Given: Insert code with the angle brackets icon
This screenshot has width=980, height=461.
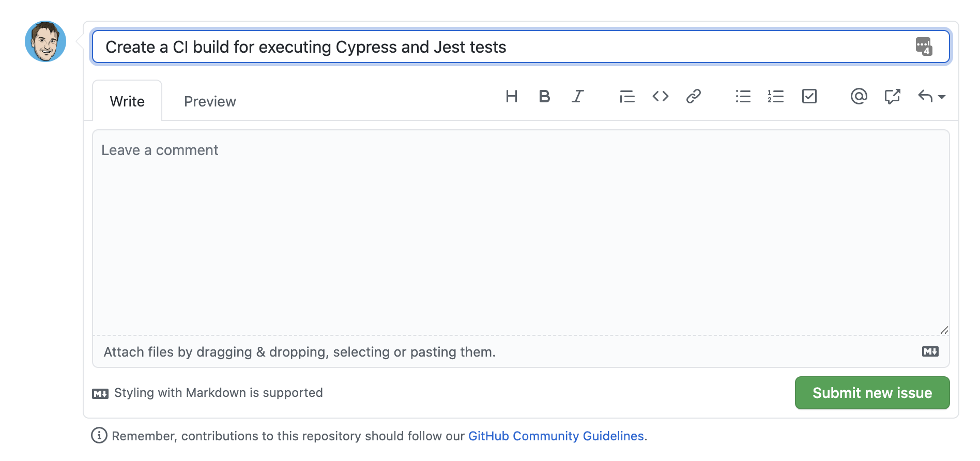Looking at the screenshot, I should [x=661, y=96].
